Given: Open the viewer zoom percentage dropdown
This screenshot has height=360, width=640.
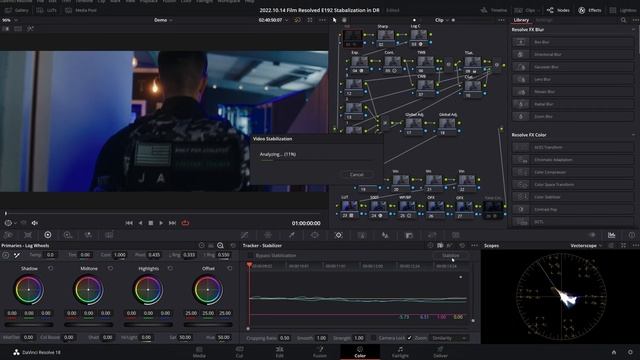Looking at the screenshot, I should [x=10, y=20].
